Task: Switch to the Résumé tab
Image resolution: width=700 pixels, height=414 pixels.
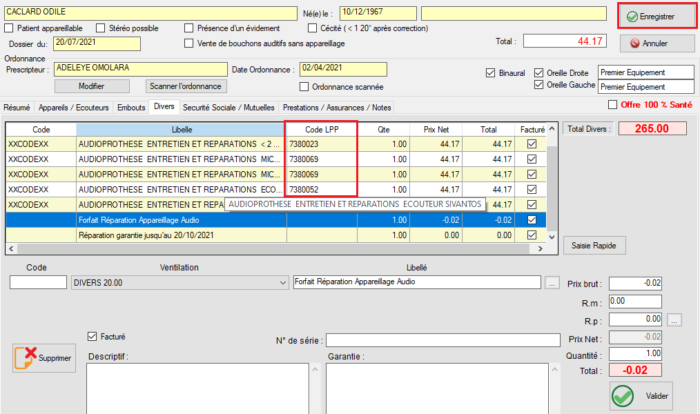Action: click(17, 108)
